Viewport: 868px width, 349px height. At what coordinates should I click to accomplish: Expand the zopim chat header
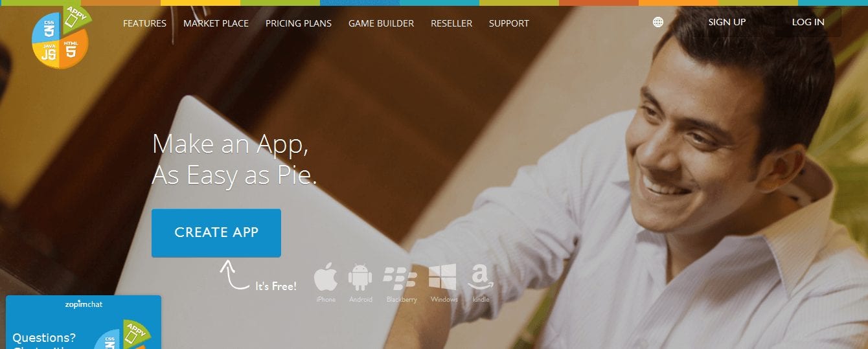coord(84,304)
